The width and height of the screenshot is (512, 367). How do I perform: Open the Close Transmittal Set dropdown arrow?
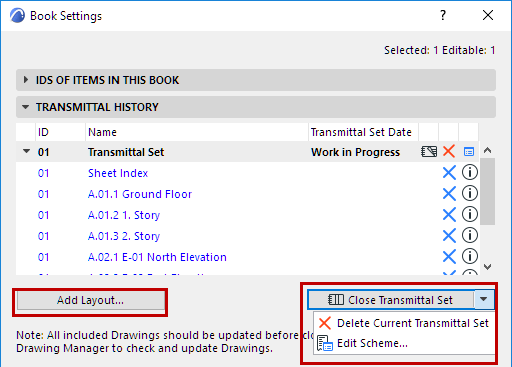pos(483,299)
